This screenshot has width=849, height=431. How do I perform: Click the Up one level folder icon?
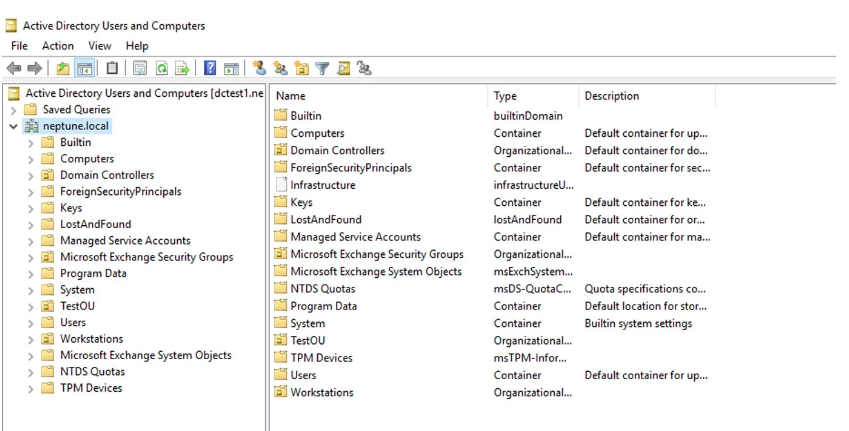63,68
